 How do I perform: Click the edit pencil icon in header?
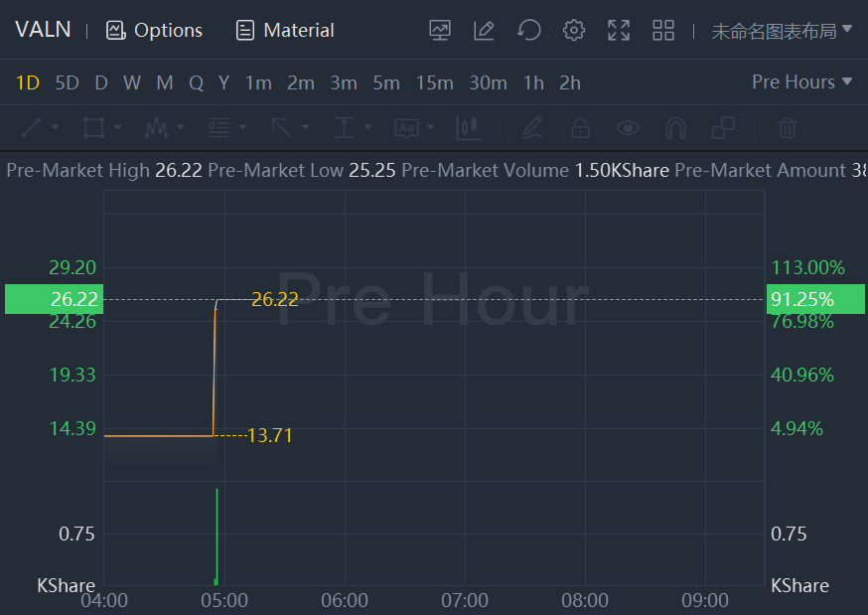coord(484,31)
